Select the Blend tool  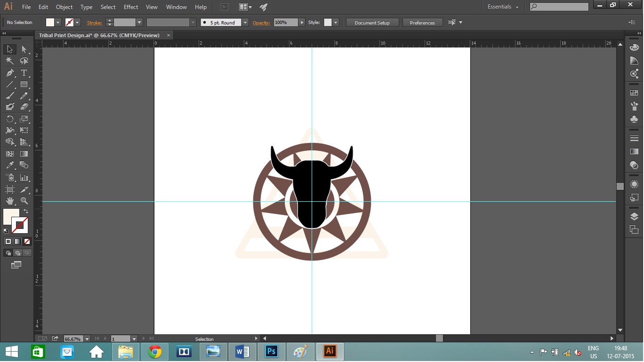(x=24, y=165)
